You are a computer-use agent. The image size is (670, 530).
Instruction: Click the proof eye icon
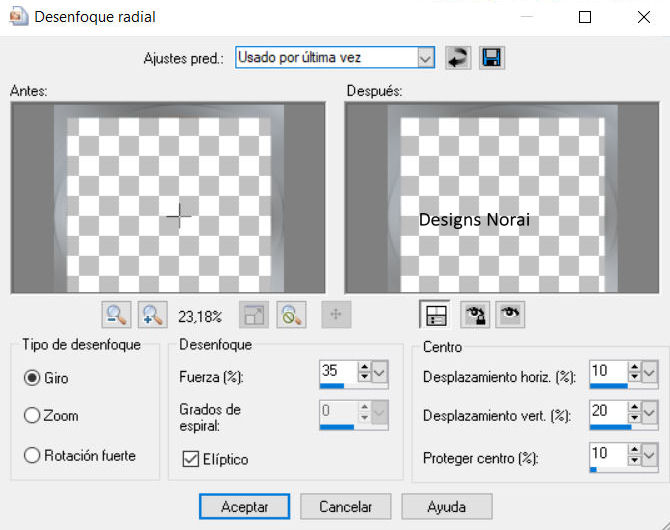[510, 315]
